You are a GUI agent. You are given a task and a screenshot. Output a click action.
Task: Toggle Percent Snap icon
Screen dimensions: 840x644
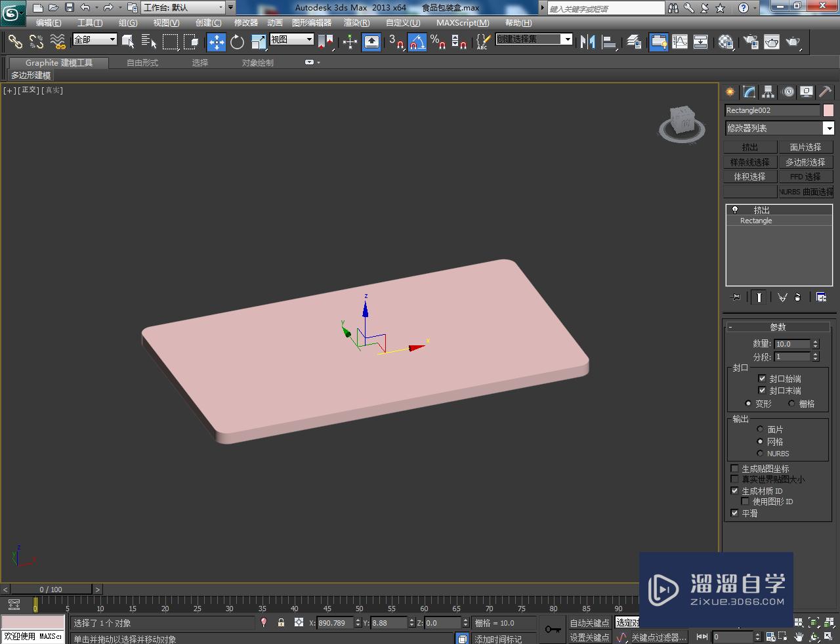tap(438, 42)
